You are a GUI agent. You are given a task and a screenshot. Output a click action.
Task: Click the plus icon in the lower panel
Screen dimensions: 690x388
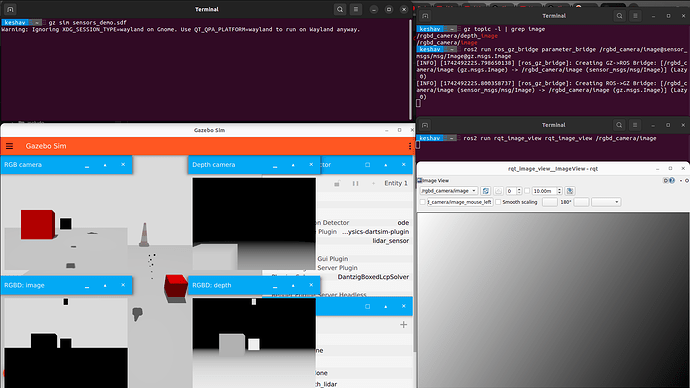tap(404, 325)
